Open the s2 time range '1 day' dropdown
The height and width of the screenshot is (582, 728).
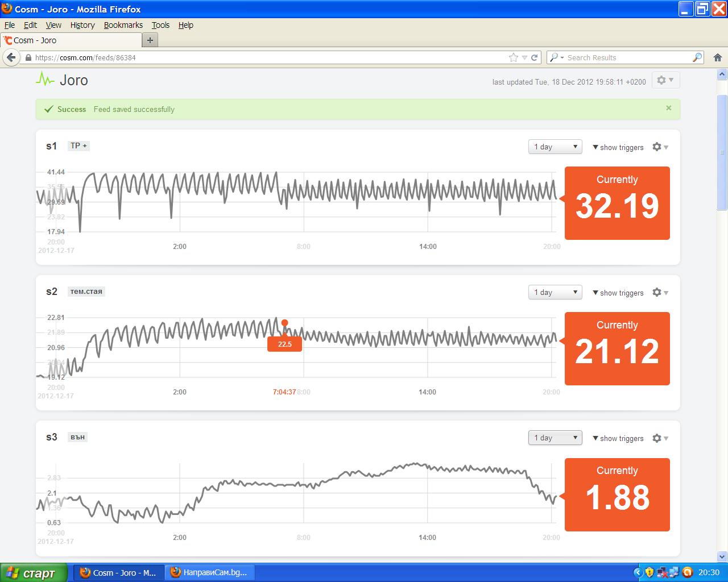pos(555,293)
